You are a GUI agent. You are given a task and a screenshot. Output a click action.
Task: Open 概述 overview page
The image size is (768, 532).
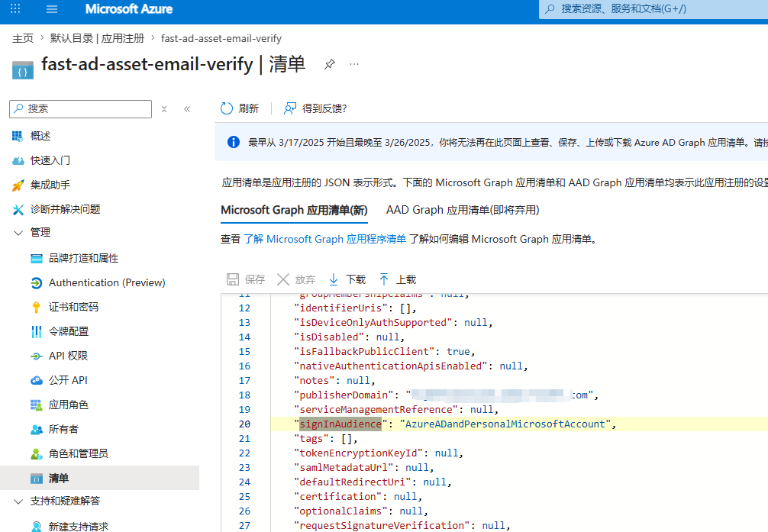(x=40, y=136)
